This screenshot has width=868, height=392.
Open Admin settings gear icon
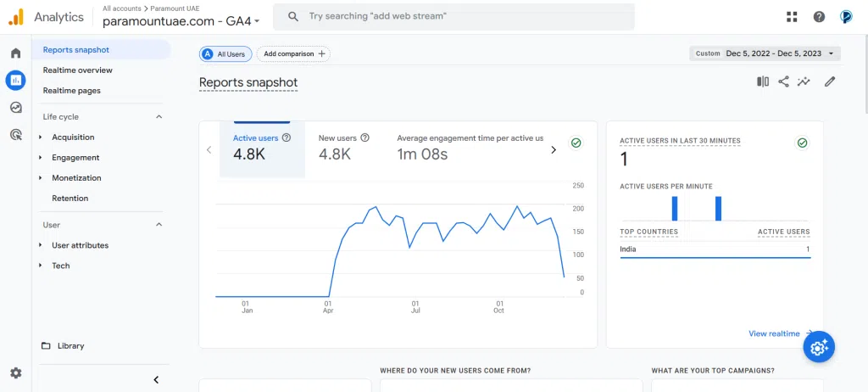coord(15,372)
